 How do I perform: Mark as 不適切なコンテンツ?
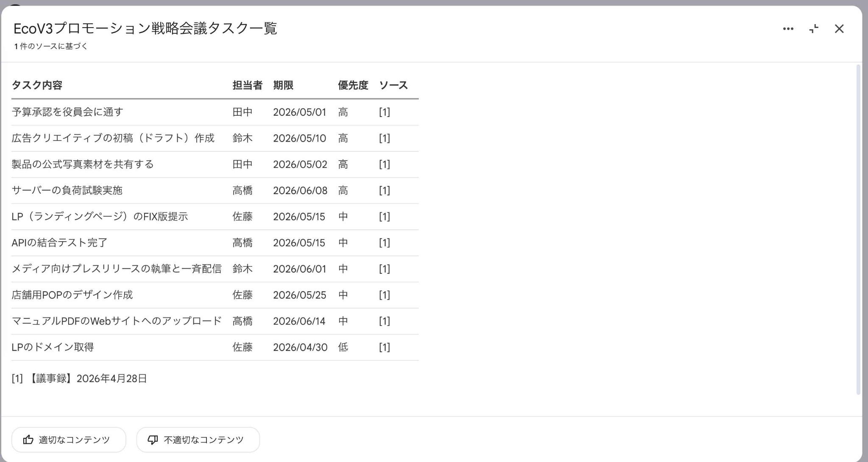(x=198, y=440)
